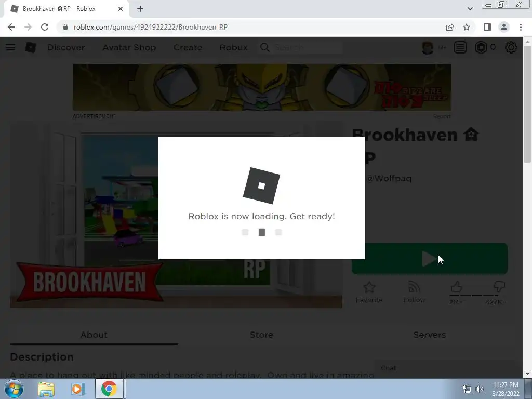Click the Chrome taskbar icon
Screen dimensions: 532x399
point(109,389)
